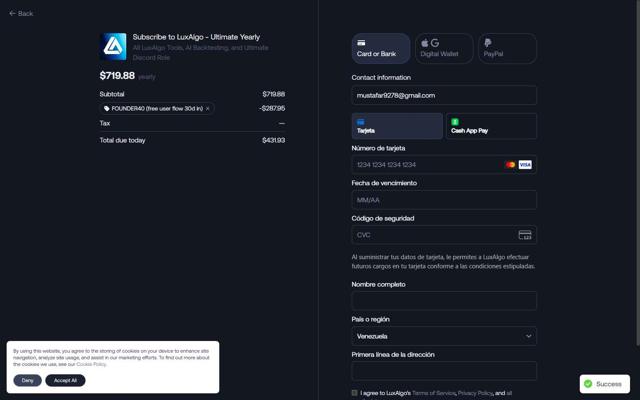Select the Digital Wallet payment tab
The height and width of the screenshot is (400, 640).
click(444, 49)
